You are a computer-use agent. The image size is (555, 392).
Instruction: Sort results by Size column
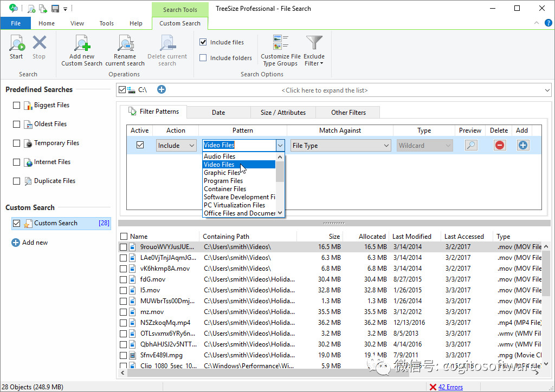[320, 237]
